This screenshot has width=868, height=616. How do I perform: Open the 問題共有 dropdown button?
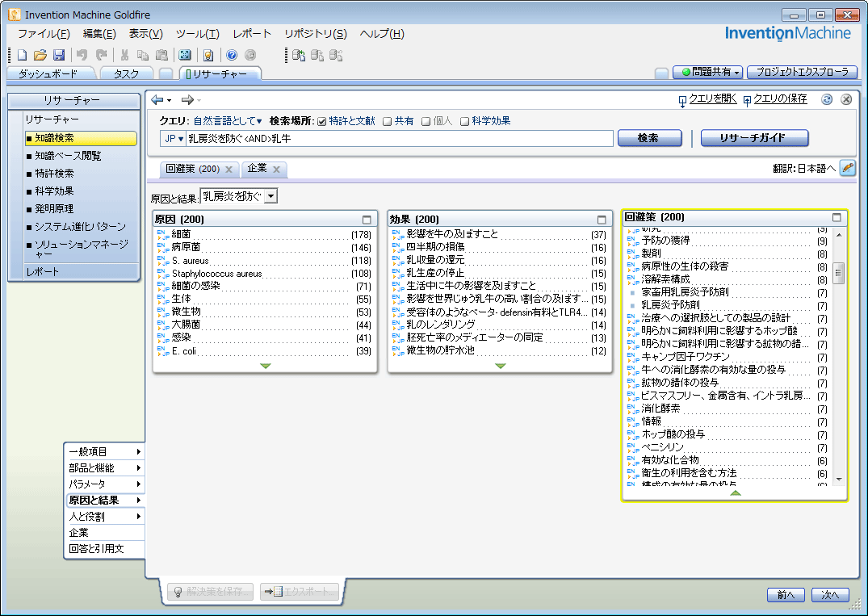click(x=707, y=72)
